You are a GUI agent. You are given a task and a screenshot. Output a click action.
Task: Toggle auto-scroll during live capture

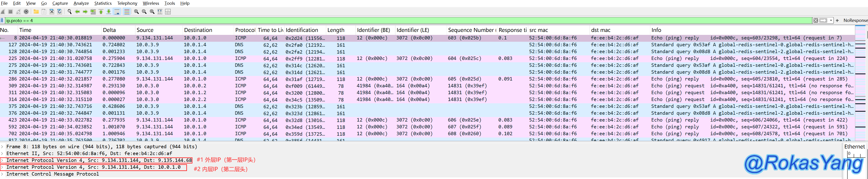(x=117, y=12)
